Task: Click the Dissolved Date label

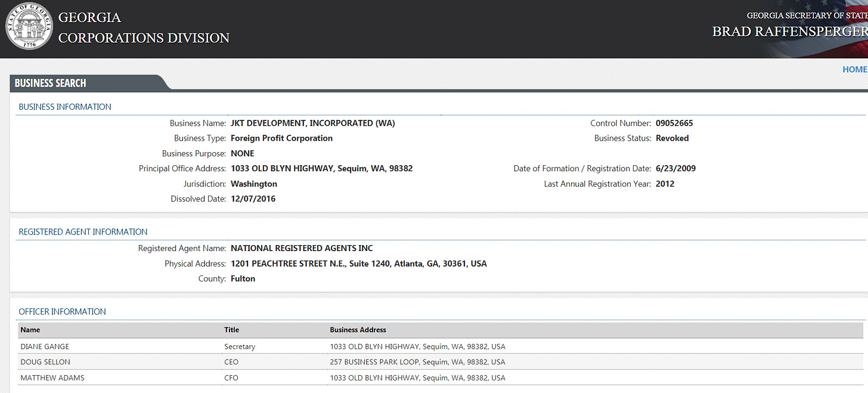Action: pos(199,199)
